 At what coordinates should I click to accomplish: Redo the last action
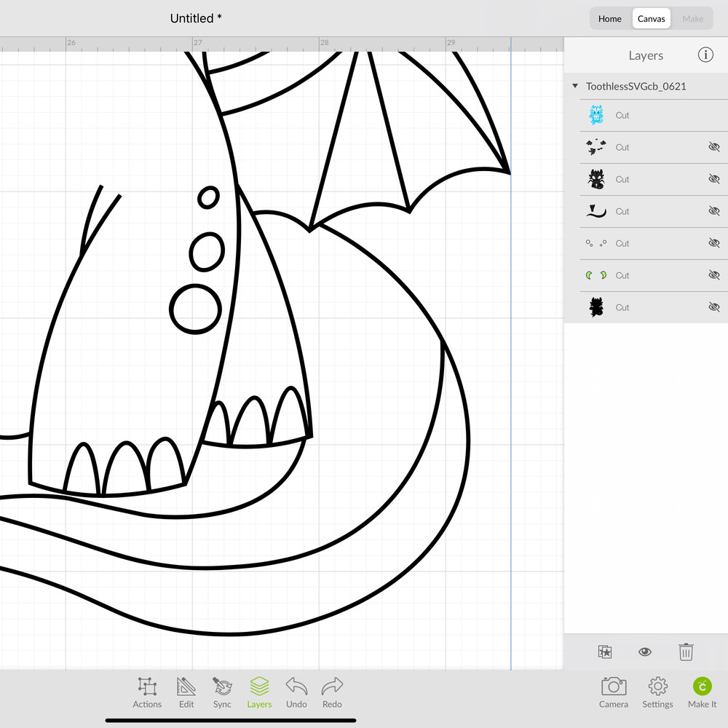pyautogui.click(x=332, y=692)
